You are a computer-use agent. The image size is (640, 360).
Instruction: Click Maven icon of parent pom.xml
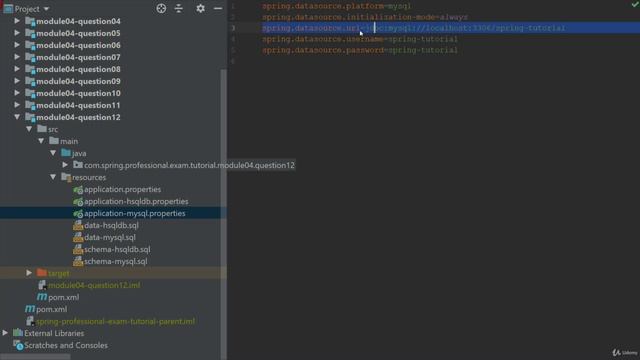click(30, 309)
